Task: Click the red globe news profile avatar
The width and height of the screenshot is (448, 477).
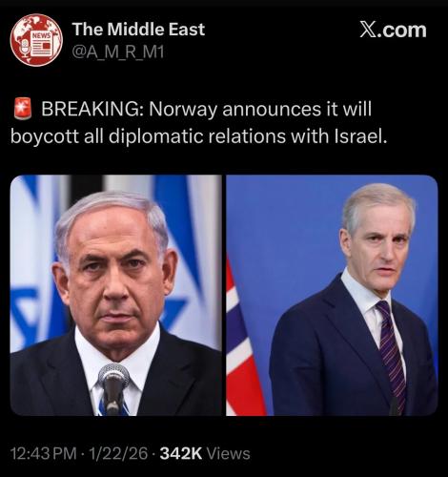Action: [36, 40]
